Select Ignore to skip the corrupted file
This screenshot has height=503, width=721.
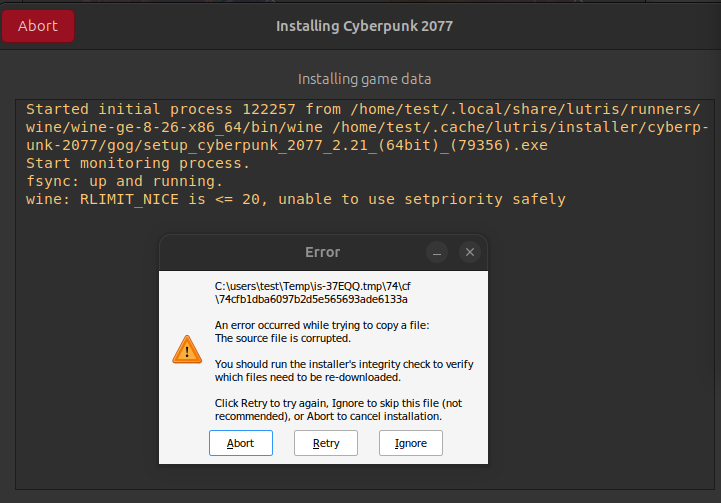[410, 443]
